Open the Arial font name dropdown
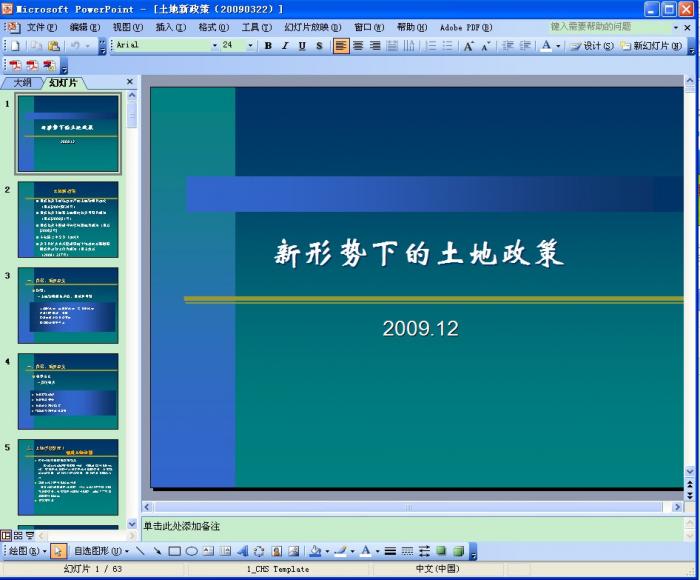 [214, 46]
